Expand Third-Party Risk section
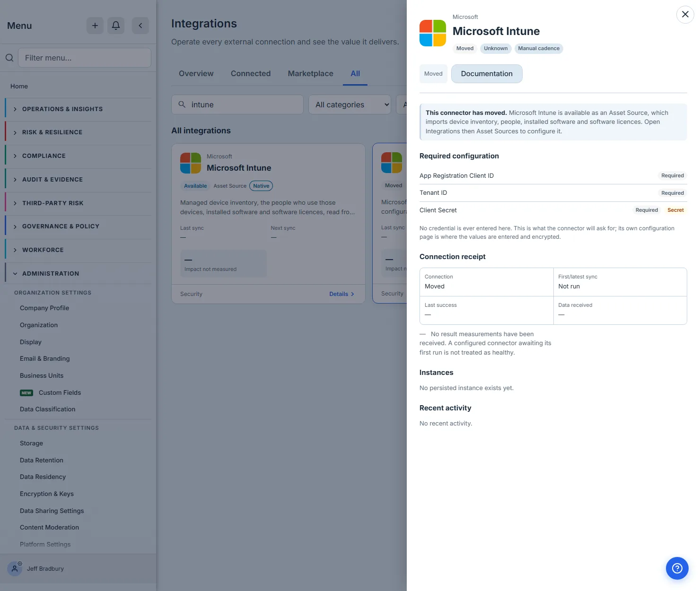The height and width of the screenshot is (591, 700). coord(79,203)
